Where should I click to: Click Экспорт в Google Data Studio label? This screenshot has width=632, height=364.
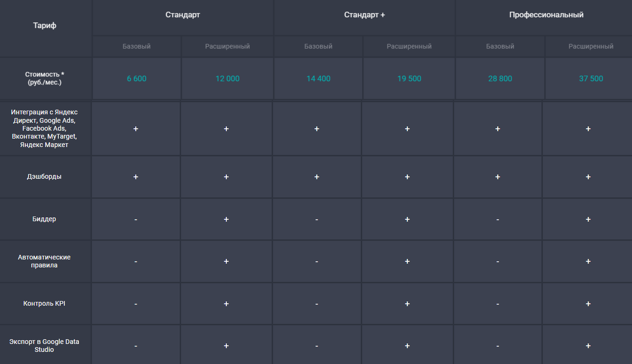point(44,346)
